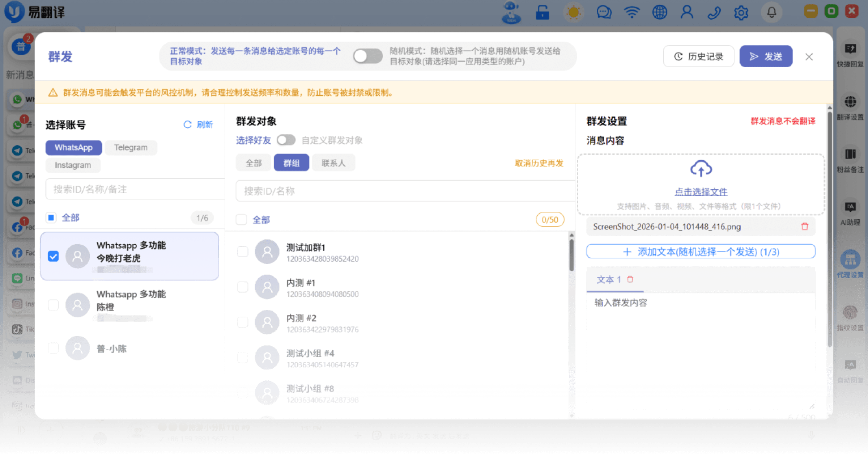This screenshot has width=868, height=456.
Task: Toggle the sun light-mode icon
Action: [x=574, y=13]
